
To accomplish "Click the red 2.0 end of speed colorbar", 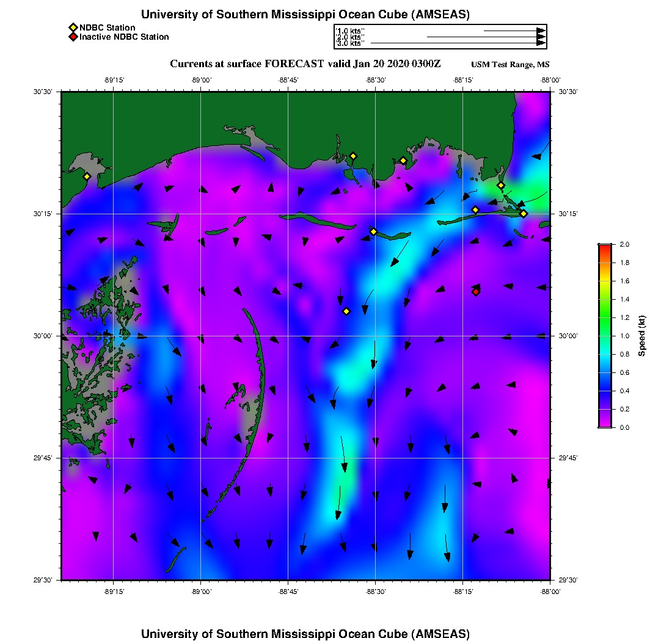I will [604, 247].
